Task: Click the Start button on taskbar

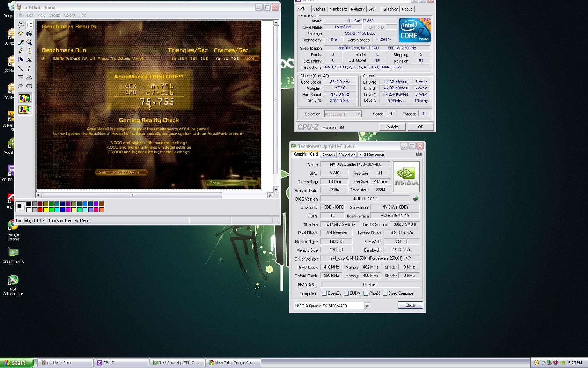Action: pyautogui.click(x=17, y=362)
